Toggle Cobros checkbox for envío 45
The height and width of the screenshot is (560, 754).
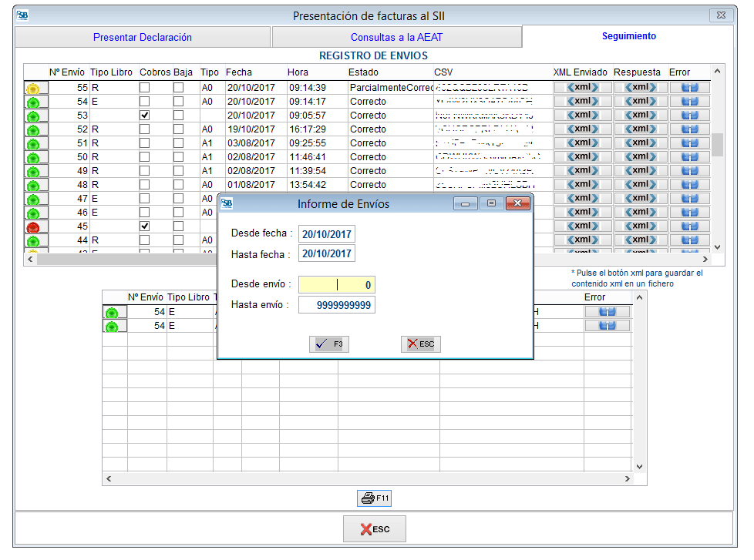[x=144, y=226]
